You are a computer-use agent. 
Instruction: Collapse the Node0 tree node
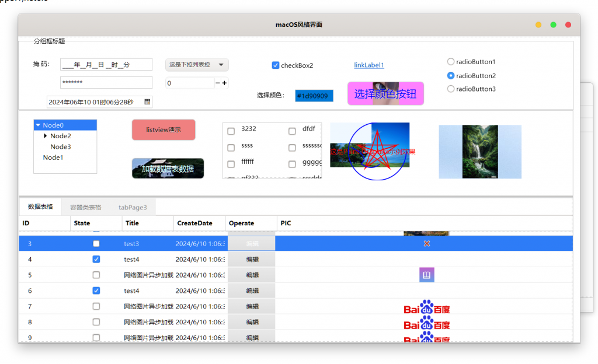[x=38, y=125]
